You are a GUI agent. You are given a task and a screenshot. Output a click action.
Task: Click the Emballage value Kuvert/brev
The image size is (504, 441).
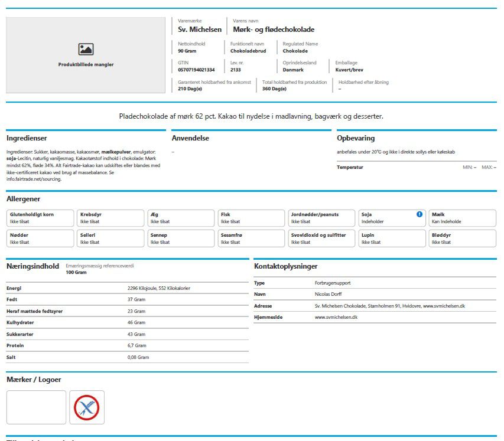click(349, 70)
